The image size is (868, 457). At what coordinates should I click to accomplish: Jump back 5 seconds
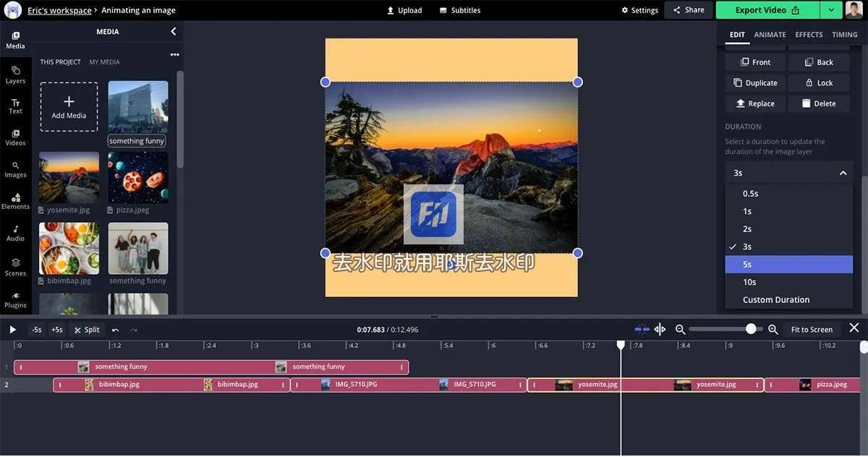(36, 330)
